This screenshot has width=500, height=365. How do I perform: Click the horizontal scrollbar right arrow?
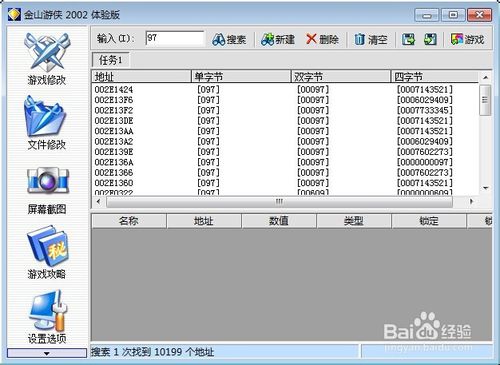tap(471, 201)
